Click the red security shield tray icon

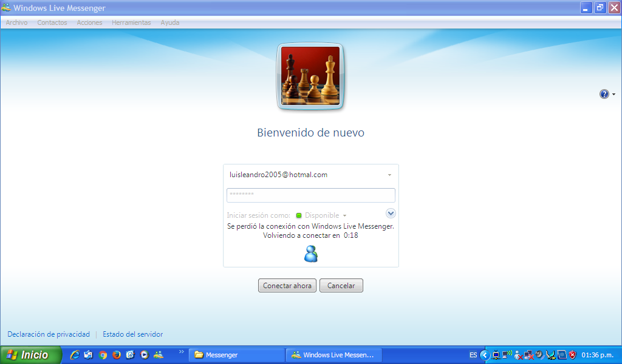click(572, 355)
